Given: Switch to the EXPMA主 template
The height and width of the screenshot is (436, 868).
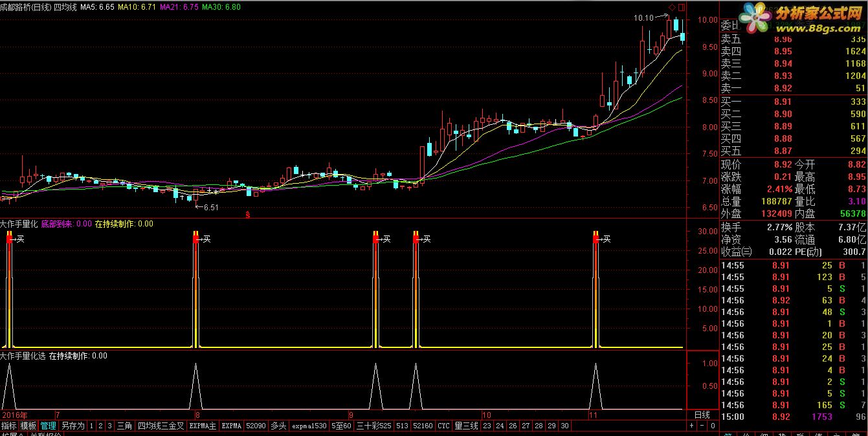Looking at the screenshot, I should click(203, 426).
